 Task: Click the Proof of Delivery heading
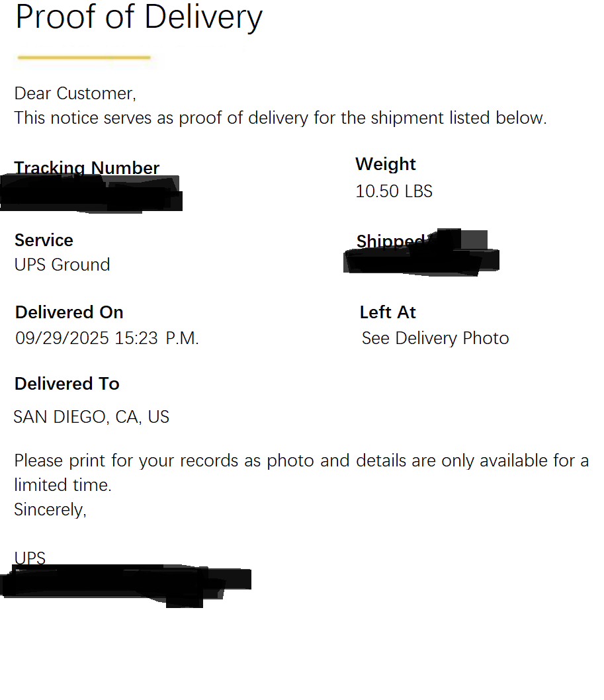(139, 17)
